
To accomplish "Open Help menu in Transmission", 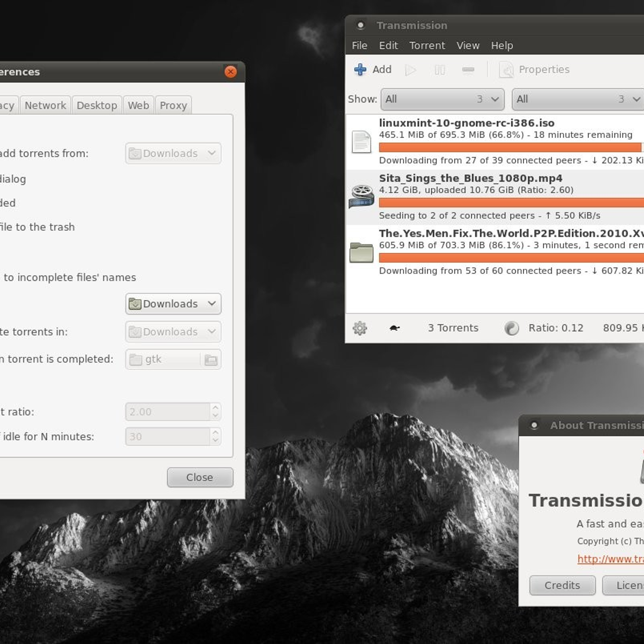I will 502,45.
